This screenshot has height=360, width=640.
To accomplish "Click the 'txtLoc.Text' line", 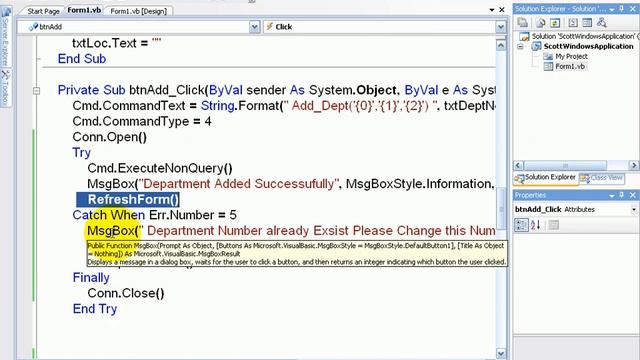I will click(x=117, y=43).
